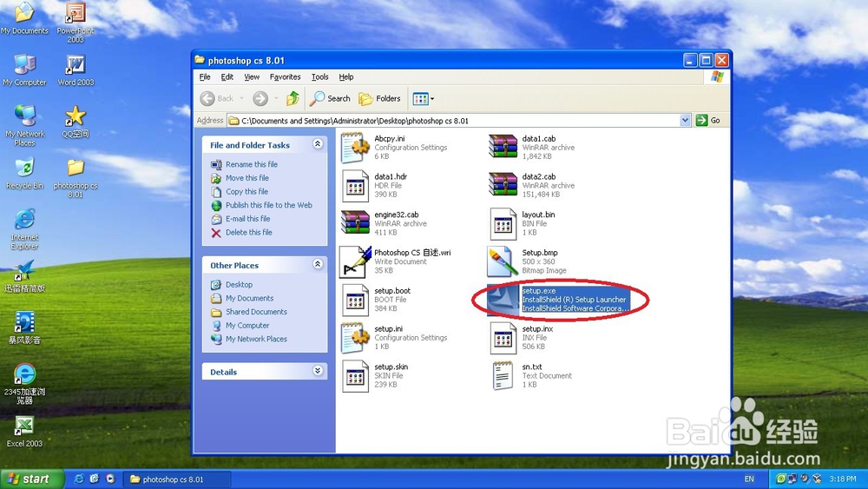Click the Internet Explorer quick launch icon
The height and width of the screenshot is (489, 868).
[x=79, y=479]
